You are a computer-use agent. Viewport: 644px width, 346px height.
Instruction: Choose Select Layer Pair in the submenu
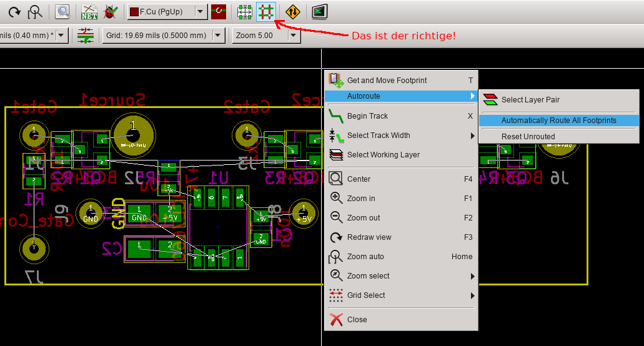[559, 100]
